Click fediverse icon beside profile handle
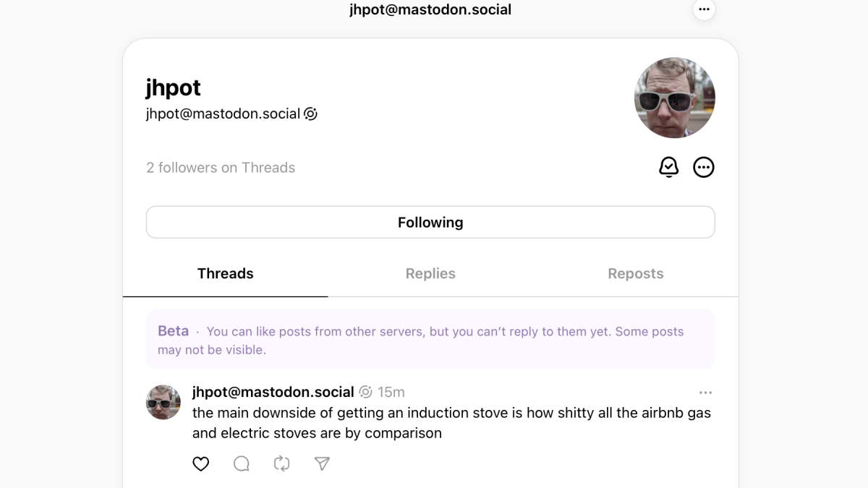The height and width of the screenshot is (488, 868). tap(311, 114)
